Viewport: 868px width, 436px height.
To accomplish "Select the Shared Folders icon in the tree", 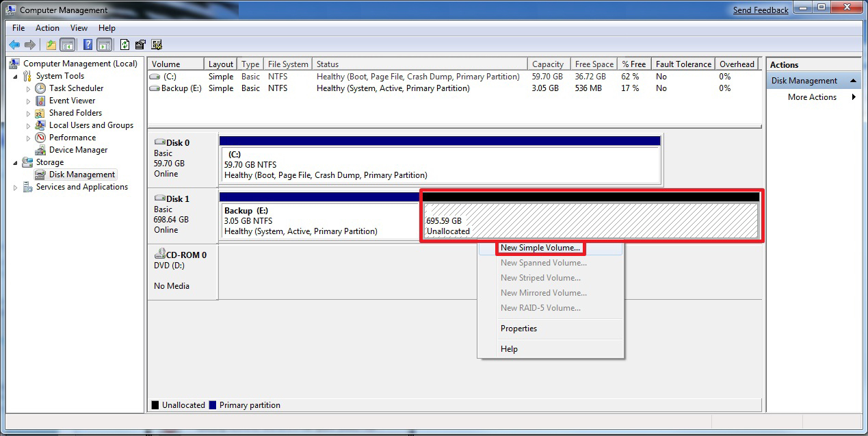I will (40, 113).
